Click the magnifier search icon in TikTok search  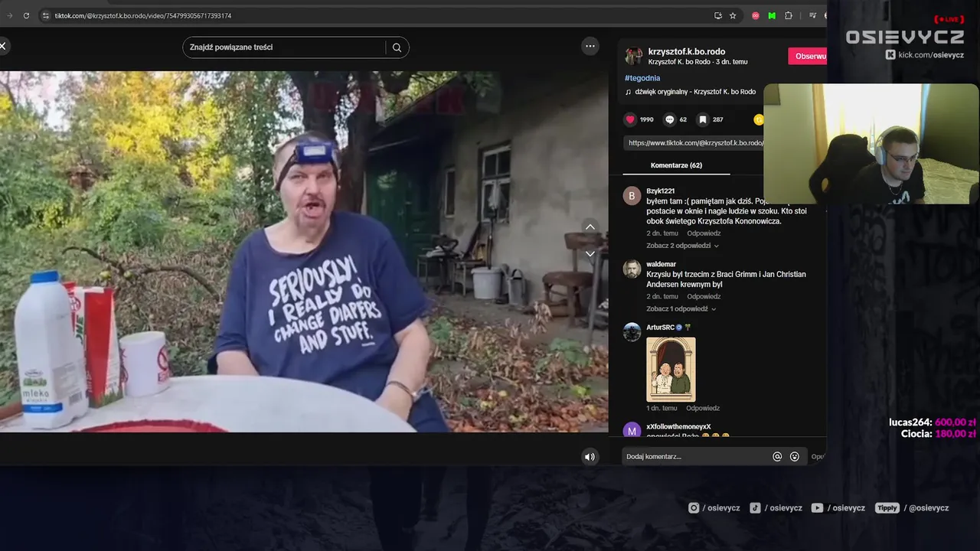[397, 47]
